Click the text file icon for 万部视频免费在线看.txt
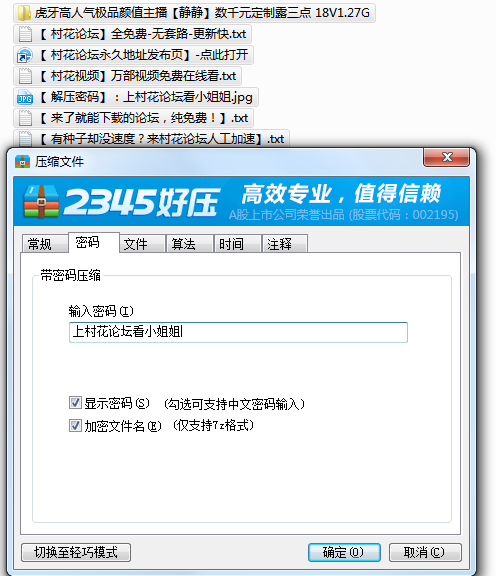 [25, 76]
